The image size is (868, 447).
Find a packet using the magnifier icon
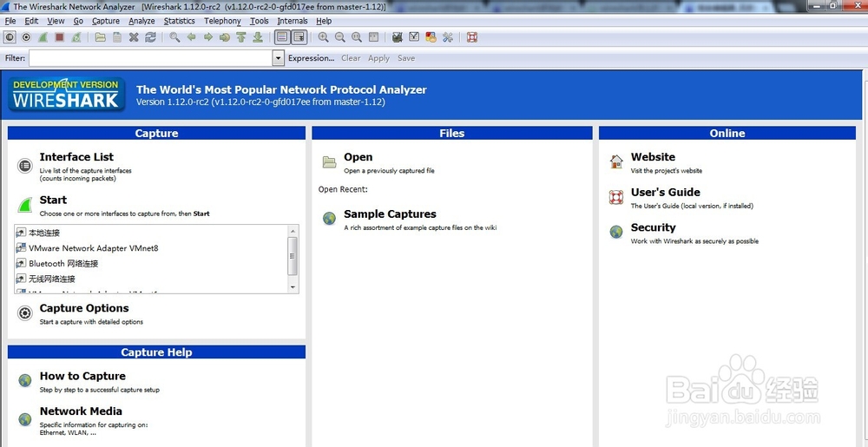(x=174, y=37)
